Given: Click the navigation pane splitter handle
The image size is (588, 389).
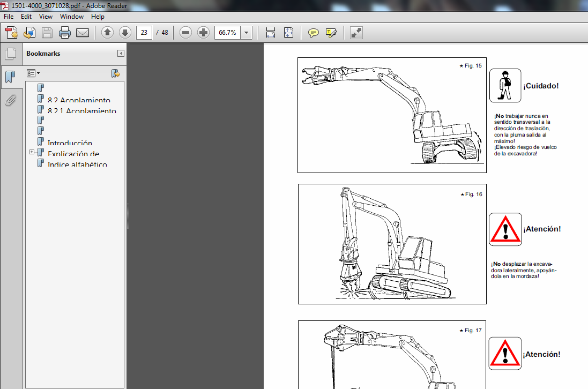Looking at the screenshot, I should tap(128, 216).
